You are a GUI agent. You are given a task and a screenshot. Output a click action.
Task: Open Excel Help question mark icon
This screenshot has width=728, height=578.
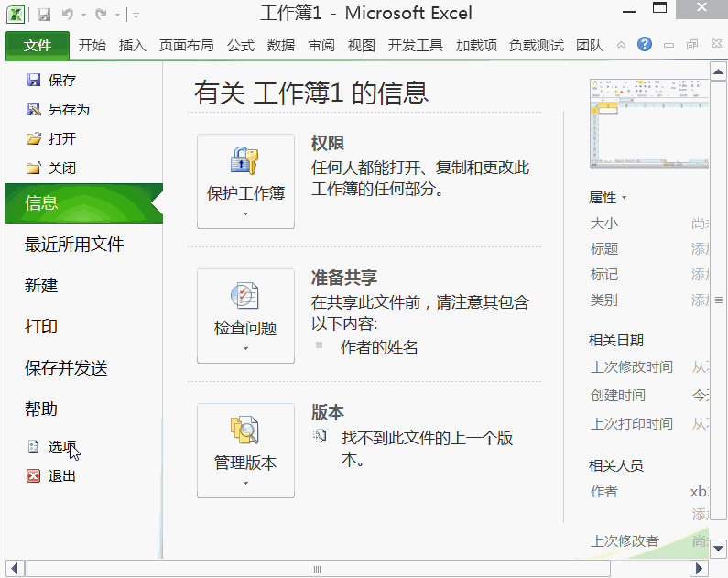coord(645,45)
